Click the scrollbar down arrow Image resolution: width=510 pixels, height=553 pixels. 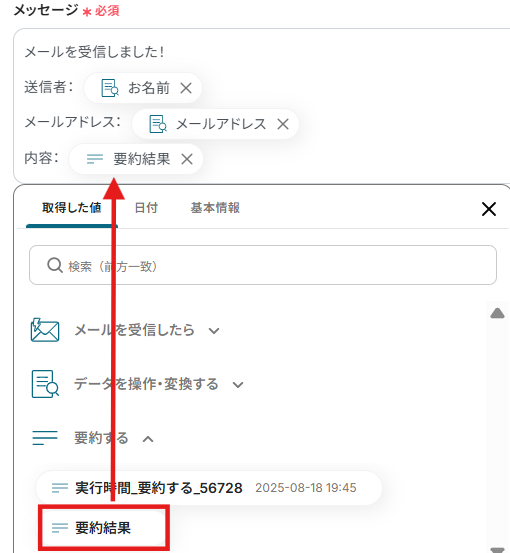[x=497, y=549]
